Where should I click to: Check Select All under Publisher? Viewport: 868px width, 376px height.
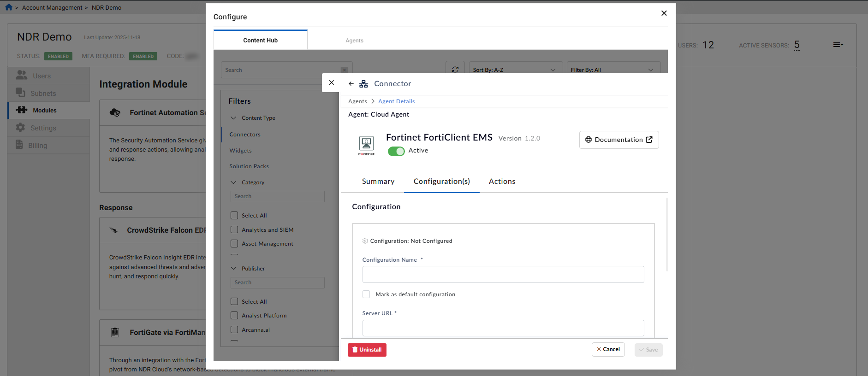pyautogui.click(x=234, y=302)
